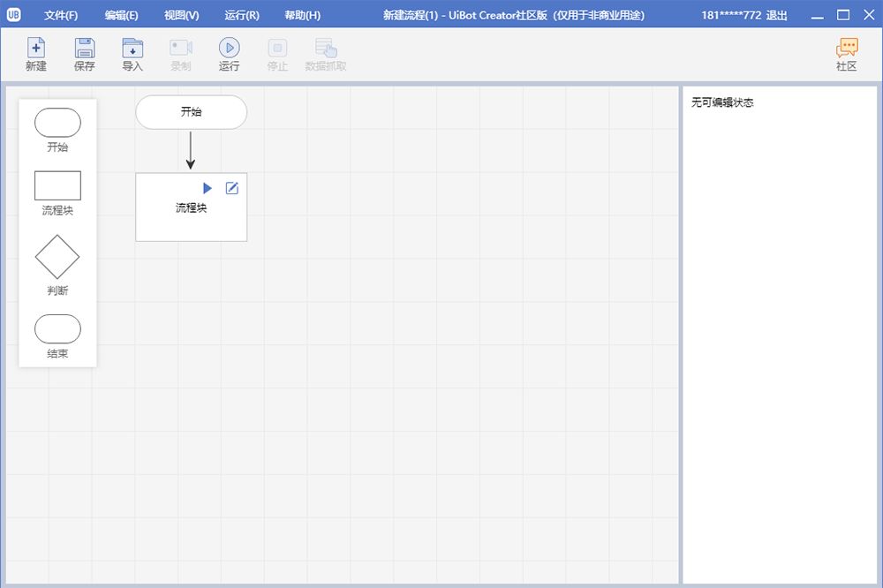
Task: Click the UiBot logo in the title bar
Action: tap(13, 15)
